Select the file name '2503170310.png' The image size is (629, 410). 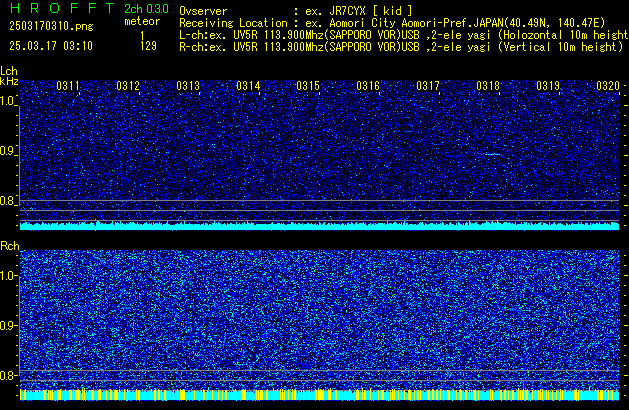(51, 26)
